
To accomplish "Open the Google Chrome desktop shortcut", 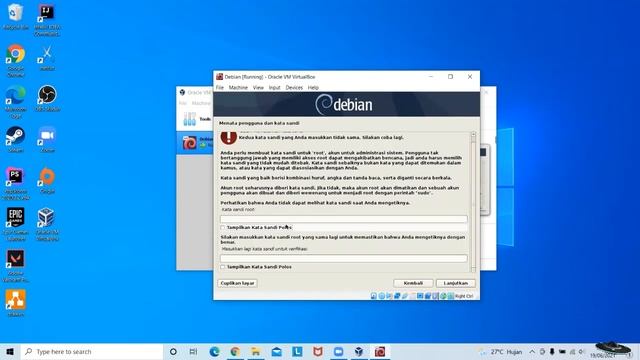I will (x=16, y=60).
